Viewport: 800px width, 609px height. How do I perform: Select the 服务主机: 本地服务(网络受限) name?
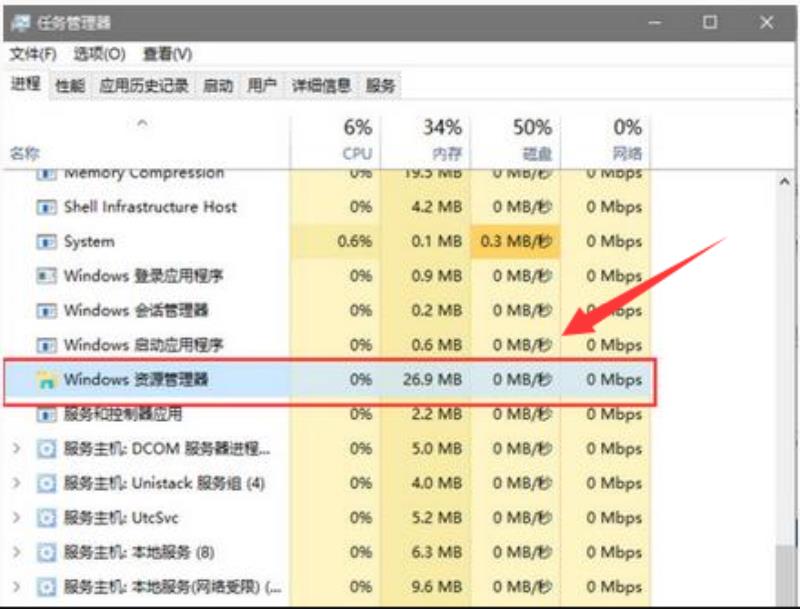click(173, 588)
